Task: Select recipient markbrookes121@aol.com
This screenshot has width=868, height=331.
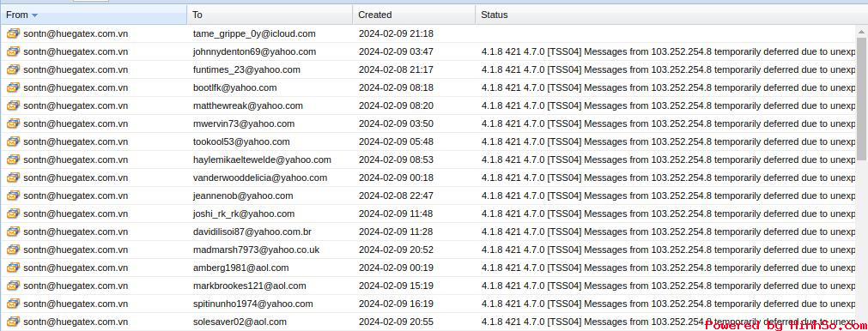Action: (x=250, y=286)
